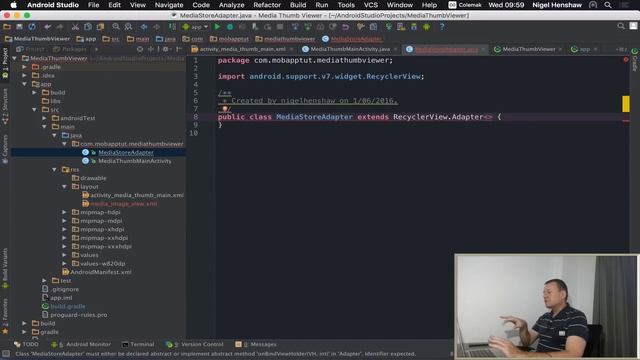640x360 pixels.
Task: Expand the .gradle folder
Action: click(x=24, y=67)
